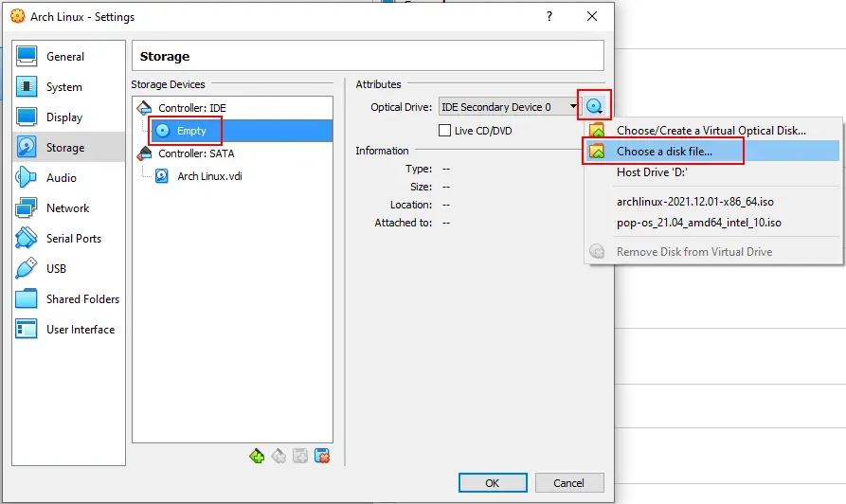Choose 'Choose a disk file...' menu entry
Image resolution: width=846 pixels, height=504 pixels.
(664, 152)
